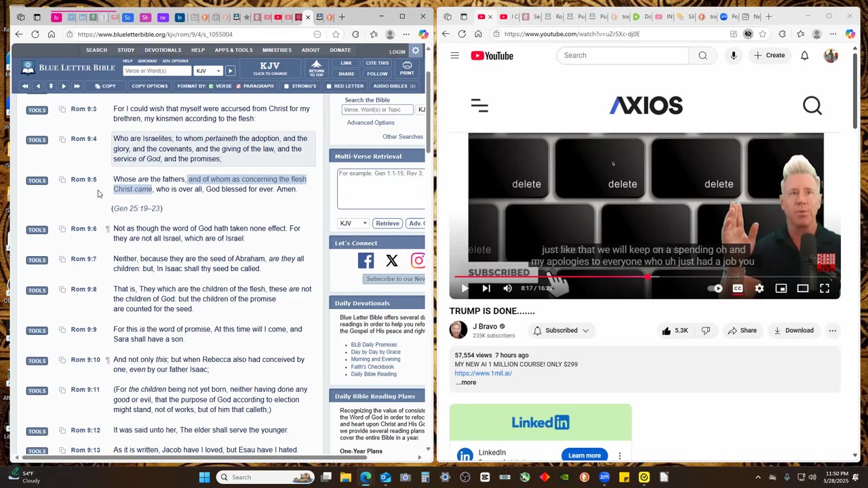Viewport: 868px width, 488px height.
Task: Click the Retrieve button
Action: tap(387, 223)
